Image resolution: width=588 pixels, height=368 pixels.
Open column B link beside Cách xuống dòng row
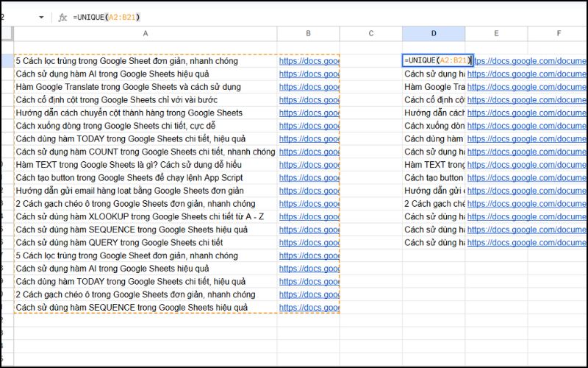[x=309, y=126]
